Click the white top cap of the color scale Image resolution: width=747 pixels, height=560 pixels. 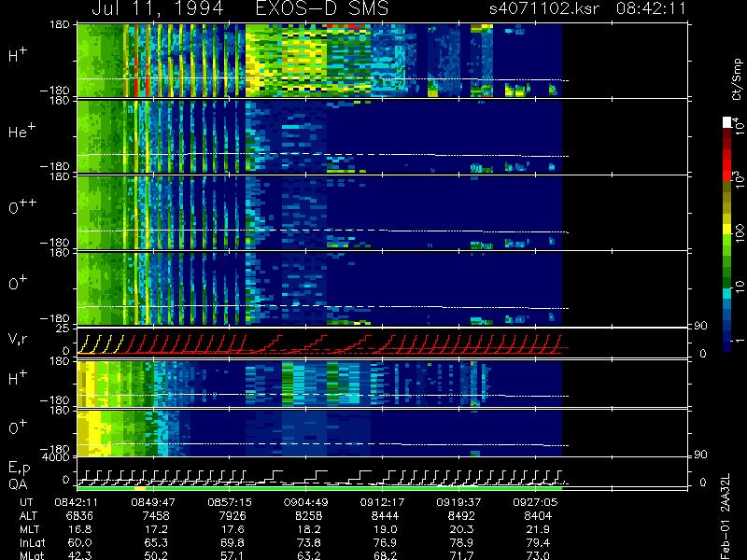(x=727, y=122)
